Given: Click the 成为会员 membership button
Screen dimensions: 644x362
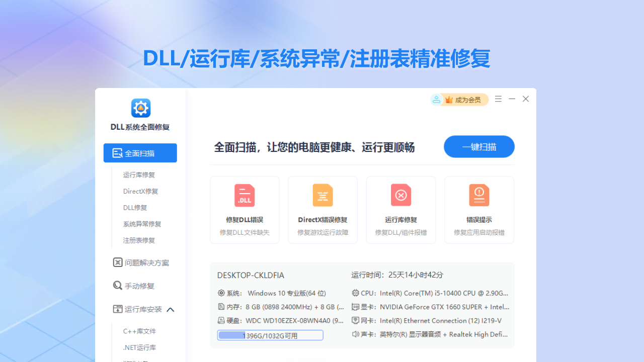Looking at the screenshot, I should coord(464,100).
